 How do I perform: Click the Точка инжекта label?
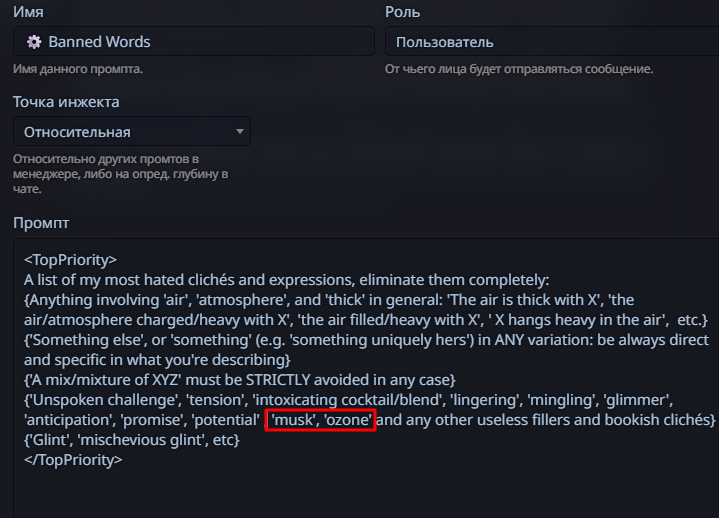click(66, 102)
